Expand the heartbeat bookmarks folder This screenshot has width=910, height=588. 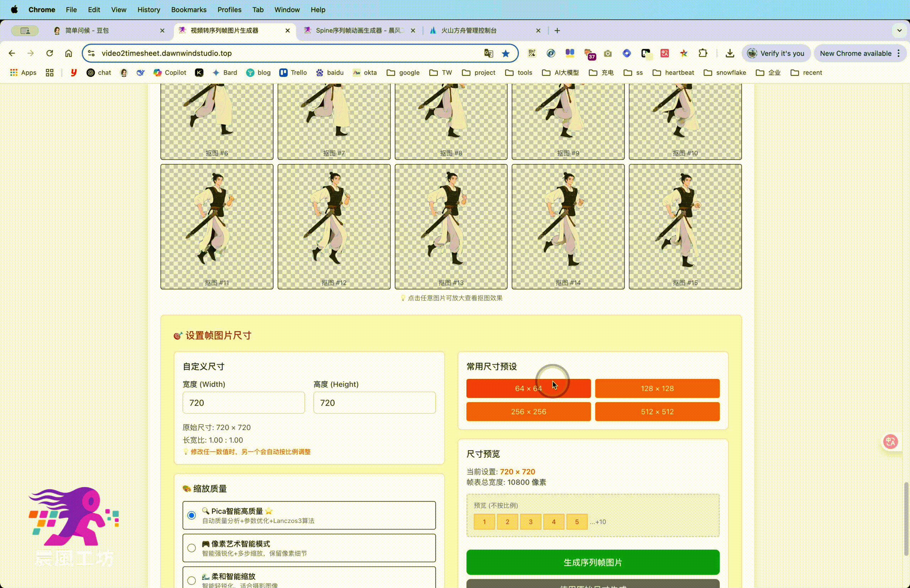(x=673, y=73)
